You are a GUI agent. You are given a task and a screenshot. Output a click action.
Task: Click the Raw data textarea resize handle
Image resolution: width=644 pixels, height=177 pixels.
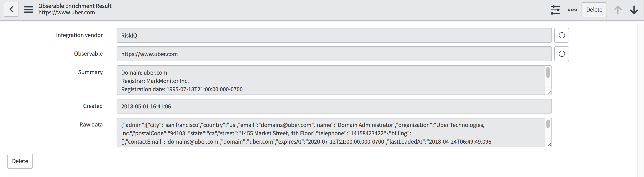549,145
